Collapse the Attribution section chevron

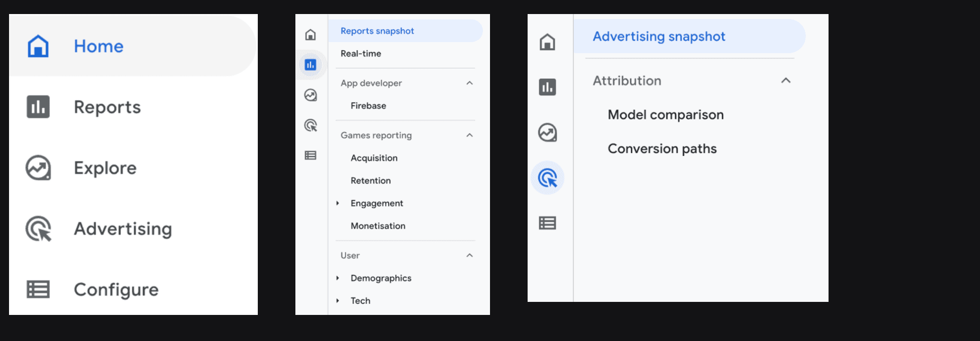pyautogui.click(x=786, y=80)
